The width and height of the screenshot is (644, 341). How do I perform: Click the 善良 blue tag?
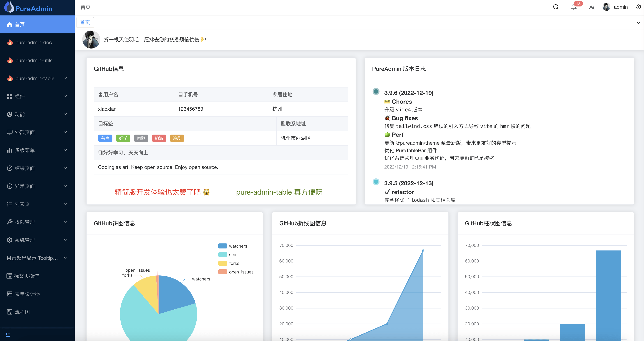(x=105, y=138)
